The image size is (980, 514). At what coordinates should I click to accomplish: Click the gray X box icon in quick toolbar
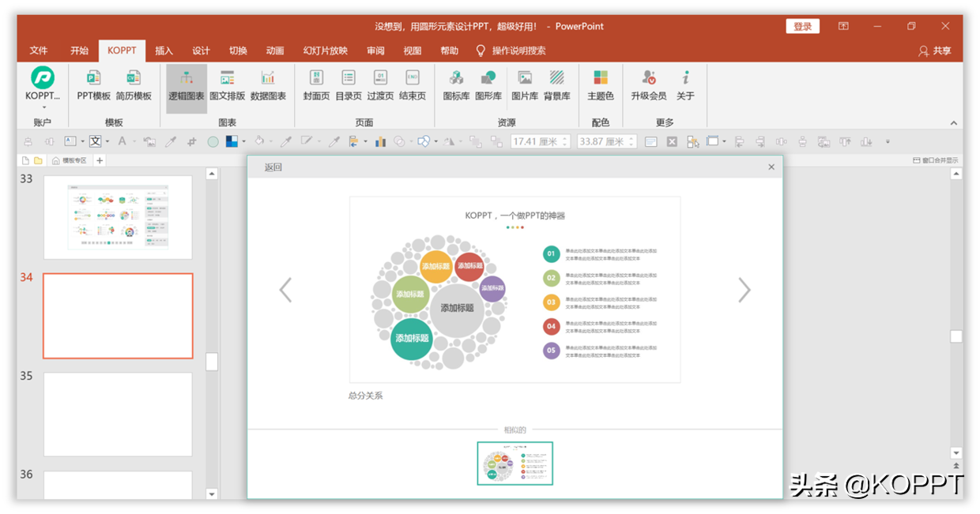672,141
